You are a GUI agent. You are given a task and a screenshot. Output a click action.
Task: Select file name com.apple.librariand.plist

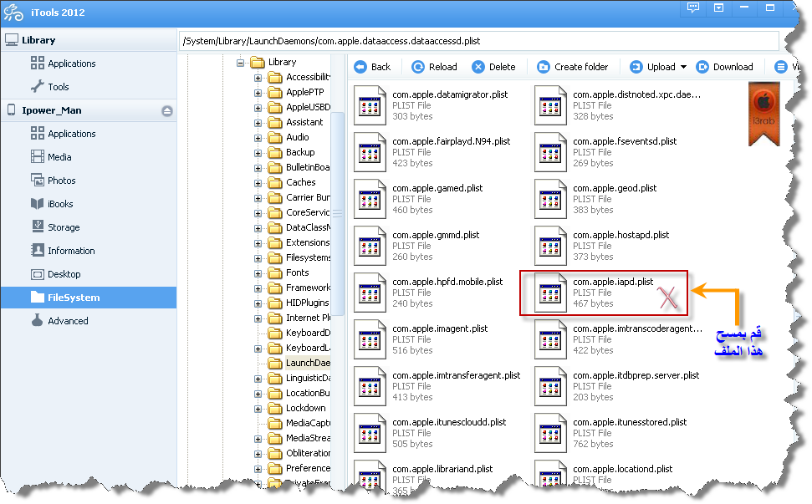click(x=442, y=469)
